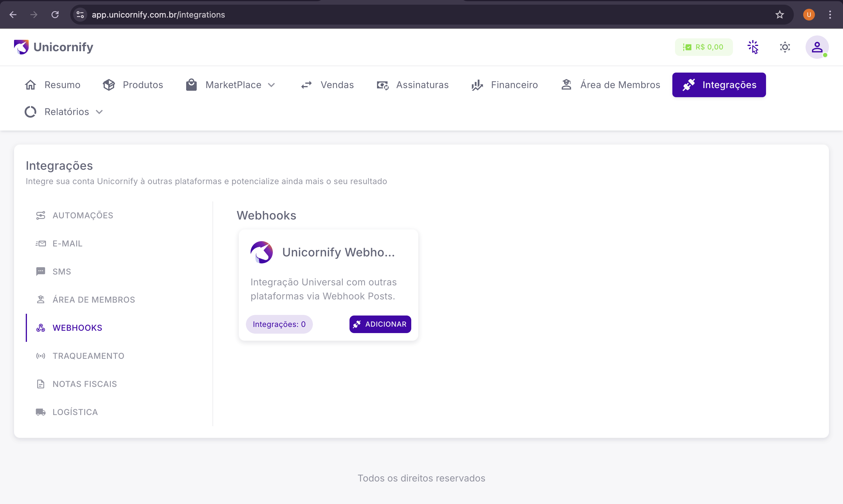Expand the MarketPlace dropdown chevron
Image resolution: width=843 pixels, height=504 pixels.
pos(271,85)
